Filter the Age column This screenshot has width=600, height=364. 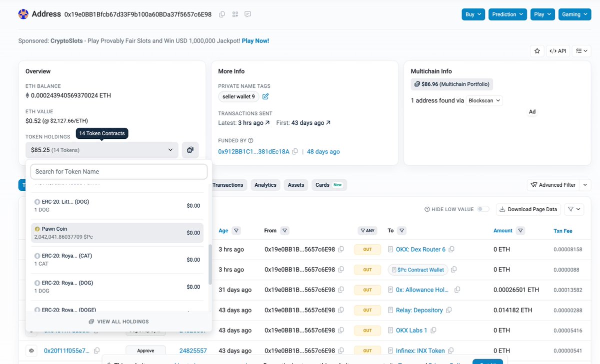pyautogui.click(x=236, y=231)
